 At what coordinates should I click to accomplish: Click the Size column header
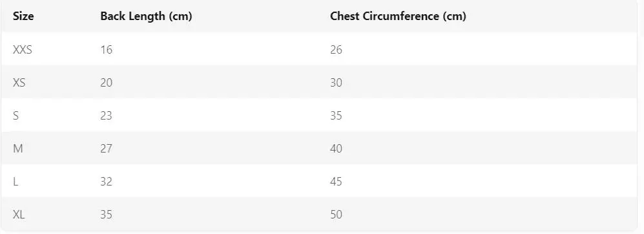[23, 16]
